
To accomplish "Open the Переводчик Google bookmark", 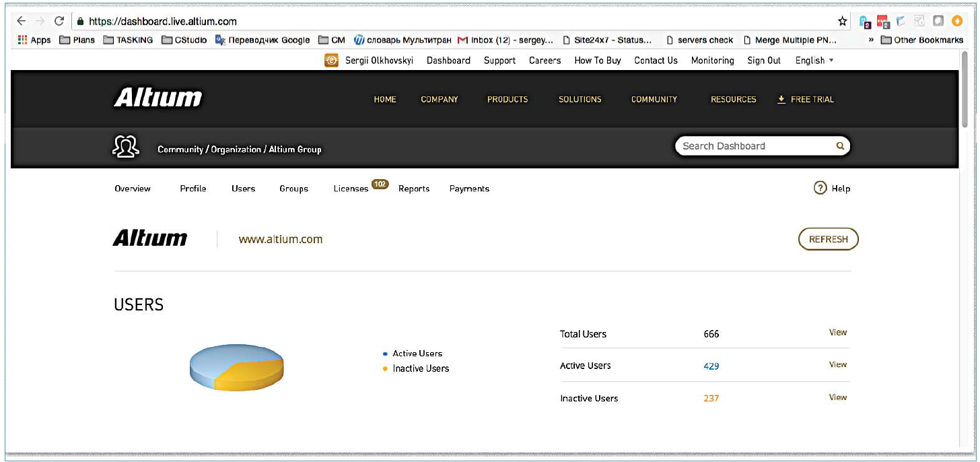I will (263, 40).
